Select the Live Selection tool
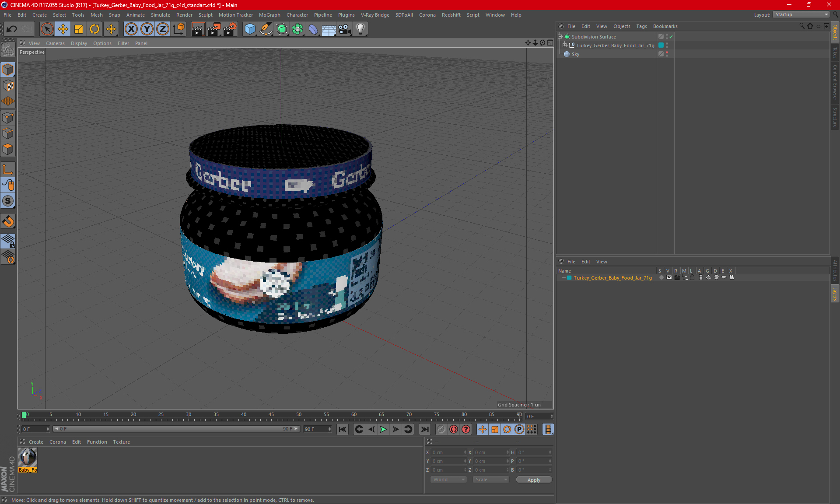 click(47, 29)
